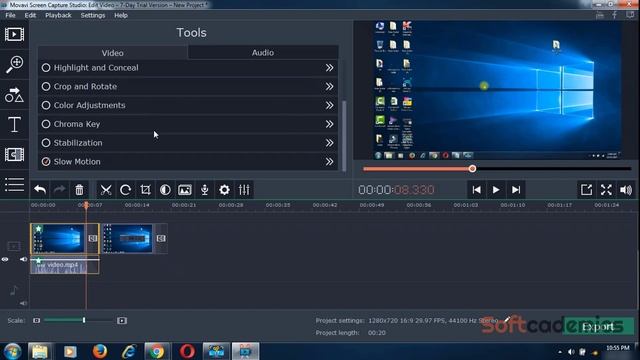Select the Color Adjustments radio button

click(x=46, y=105)
